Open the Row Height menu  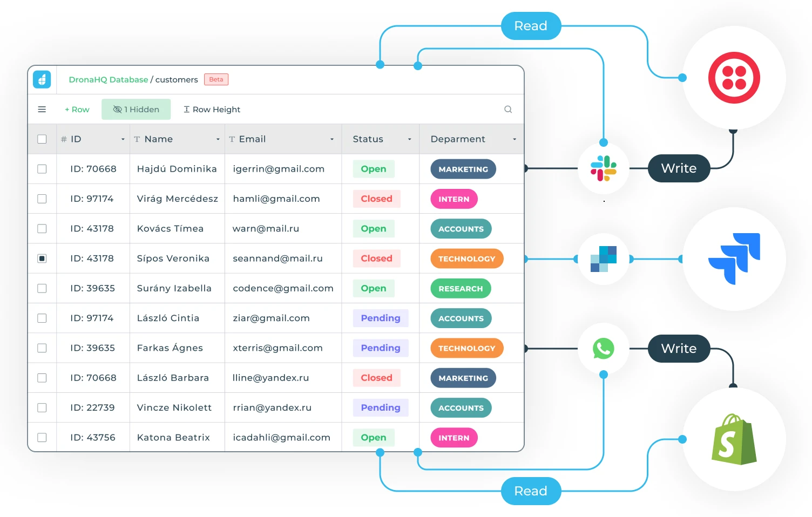[x=212, y=110]
